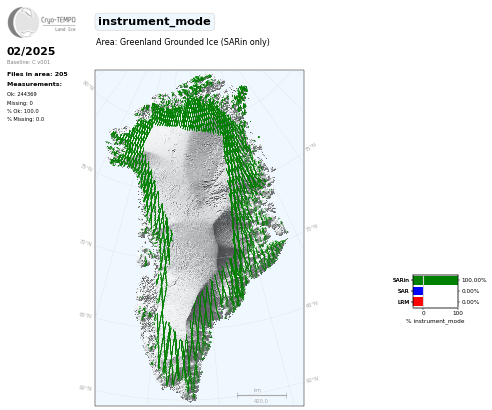Click the 02/2025 date heading
The width and height of the screenshot is (492, 410).
[x=31, y=51]
